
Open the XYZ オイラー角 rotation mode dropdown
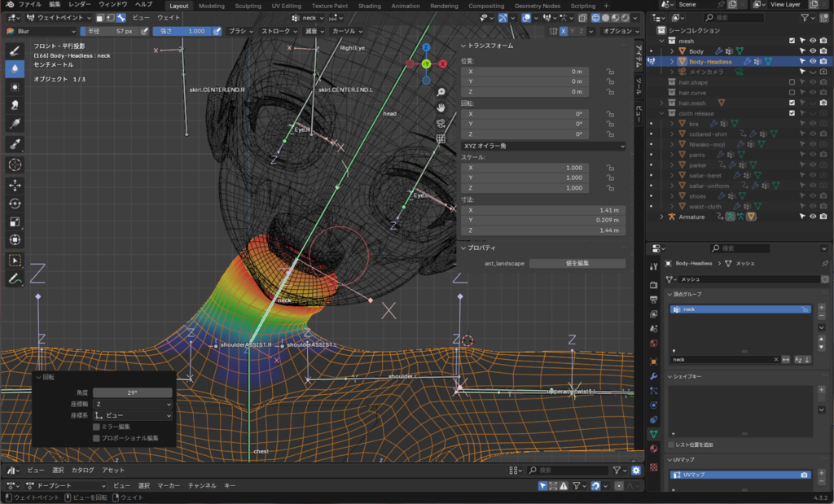tap(542, 146)
